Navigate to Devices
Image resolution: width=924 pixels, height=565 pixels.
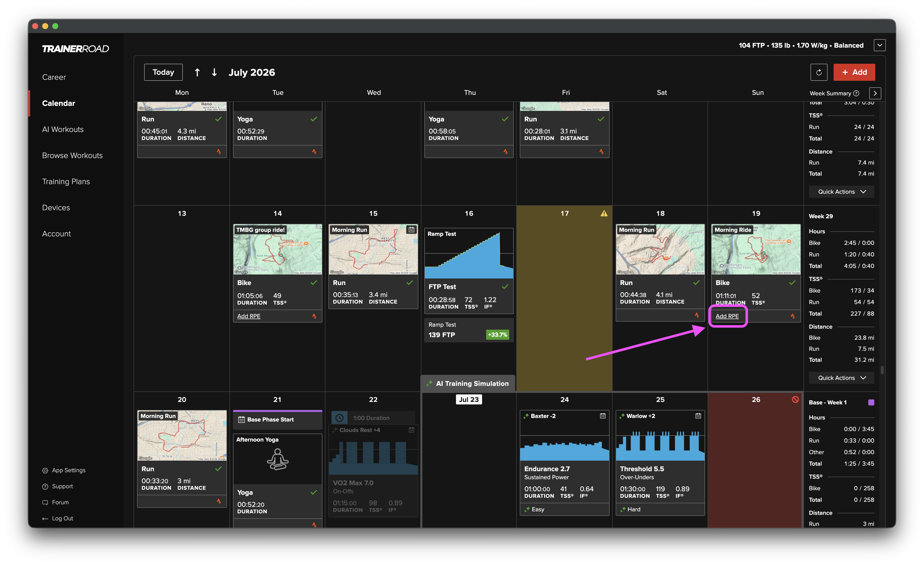pos(56,207)
